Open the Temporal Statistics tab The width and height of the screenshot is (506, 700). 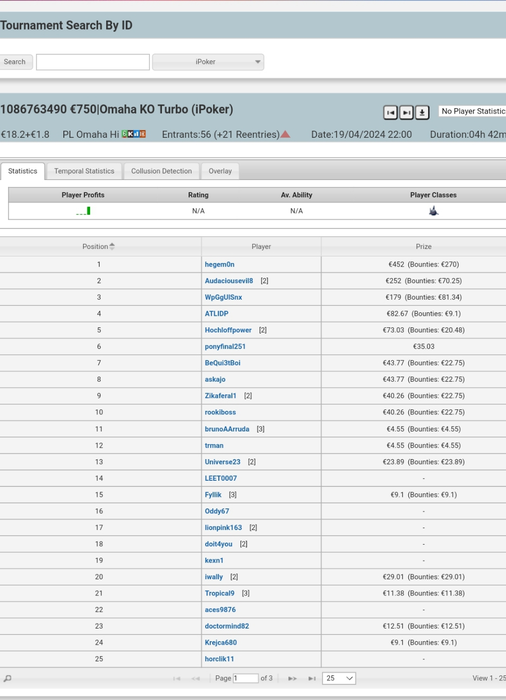(84, 171)
